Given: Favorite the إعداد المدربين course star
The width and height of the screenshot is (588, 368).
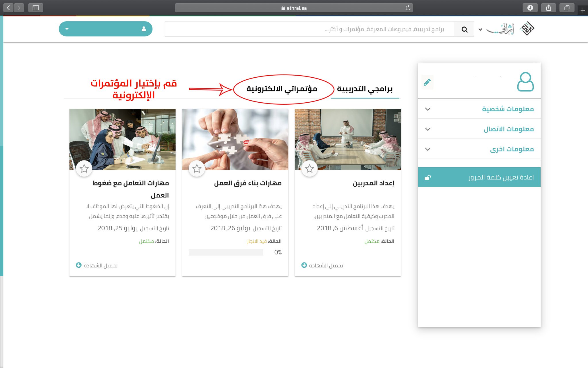Looking at the screenshot, I should point(309,168).
